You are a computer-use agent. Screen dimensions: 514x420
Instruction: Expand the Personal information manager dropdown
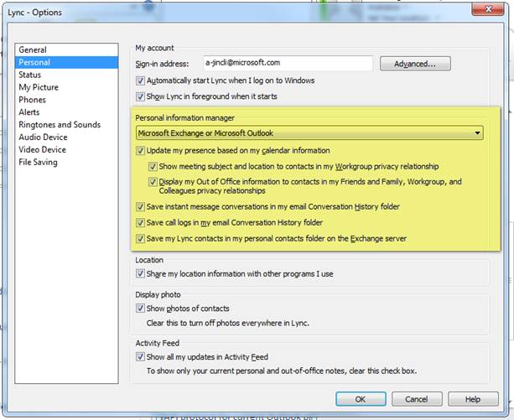309,133
